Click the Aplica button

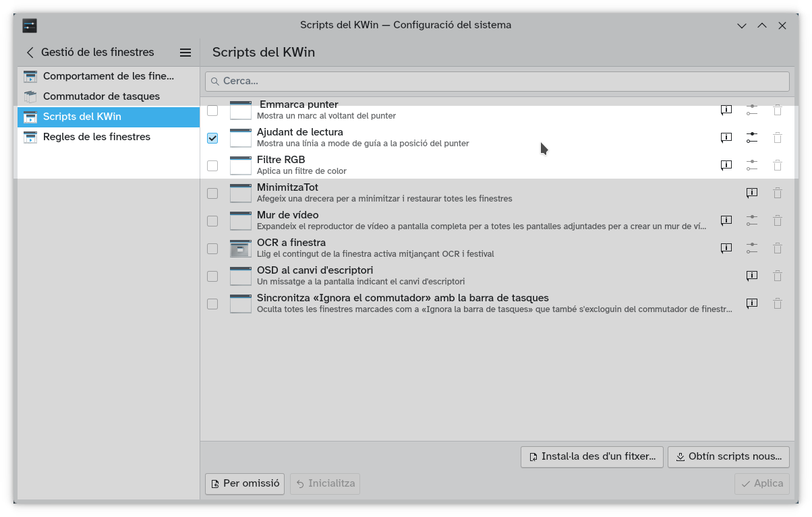tap(762, 483)
